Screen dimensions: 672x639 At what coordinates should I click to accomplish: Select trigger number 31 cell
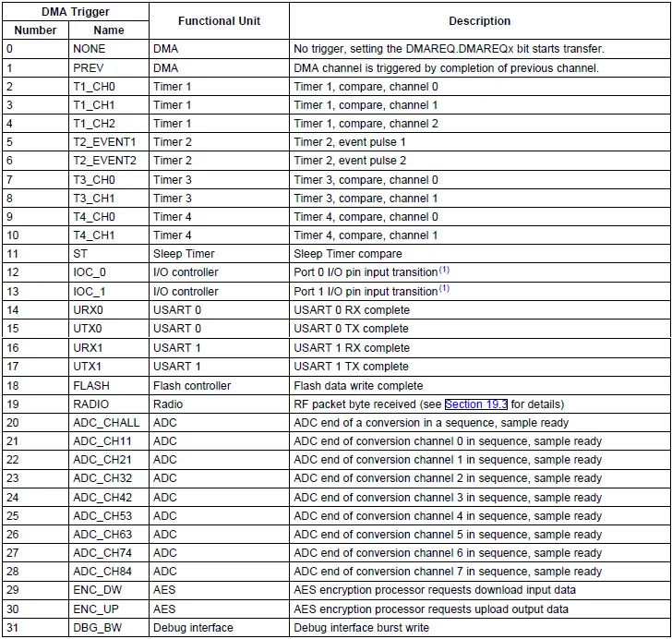(x=35, y=627)
